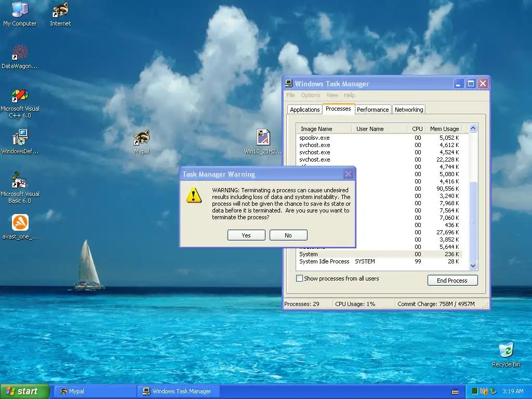Screen dimensions: 532x399
Task: Select the Processes tab
Action: [338, 109]
